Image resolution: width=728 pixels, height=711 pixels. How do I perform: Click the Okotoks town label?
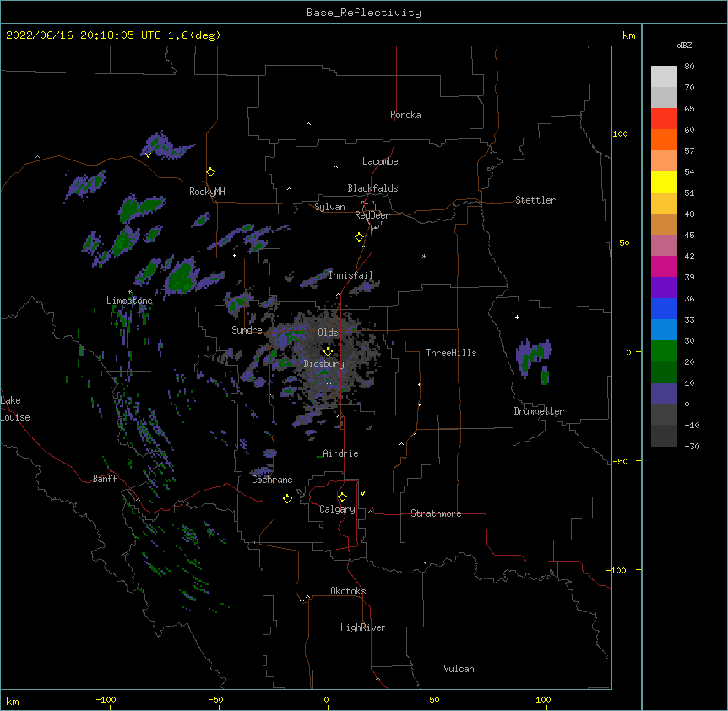click(x=348, y=591)
